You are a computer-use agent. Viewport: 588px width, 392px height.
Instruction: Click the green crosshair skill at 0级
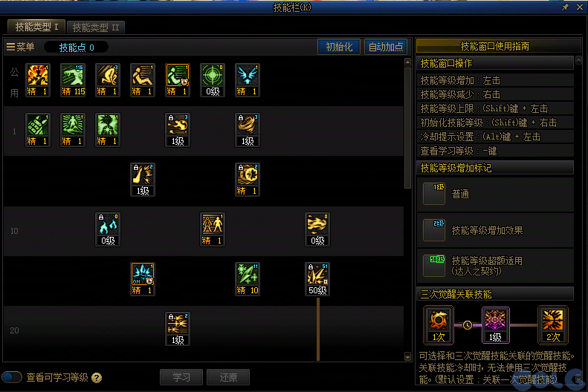tap(213, 80)
